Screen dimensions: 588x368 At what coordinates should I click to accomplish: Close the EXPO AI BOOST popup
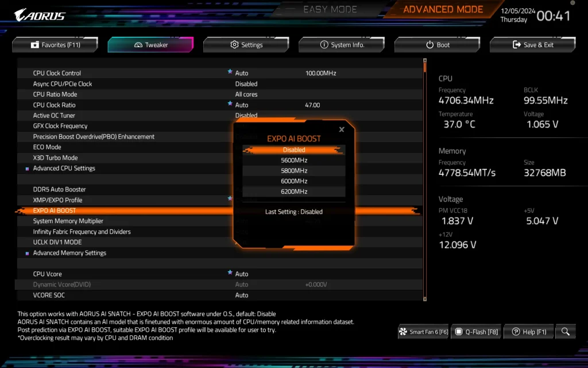point(342,129)
